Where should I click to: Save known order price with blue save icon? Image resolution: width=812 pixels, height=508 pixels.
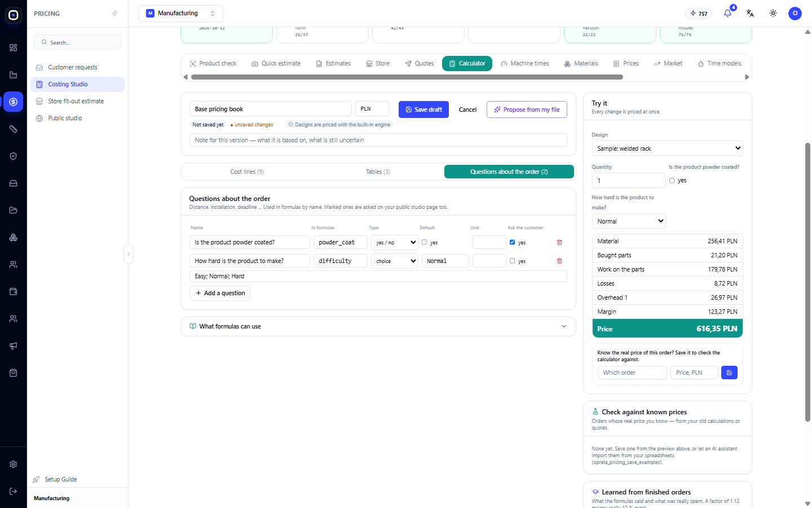[729, 373]
